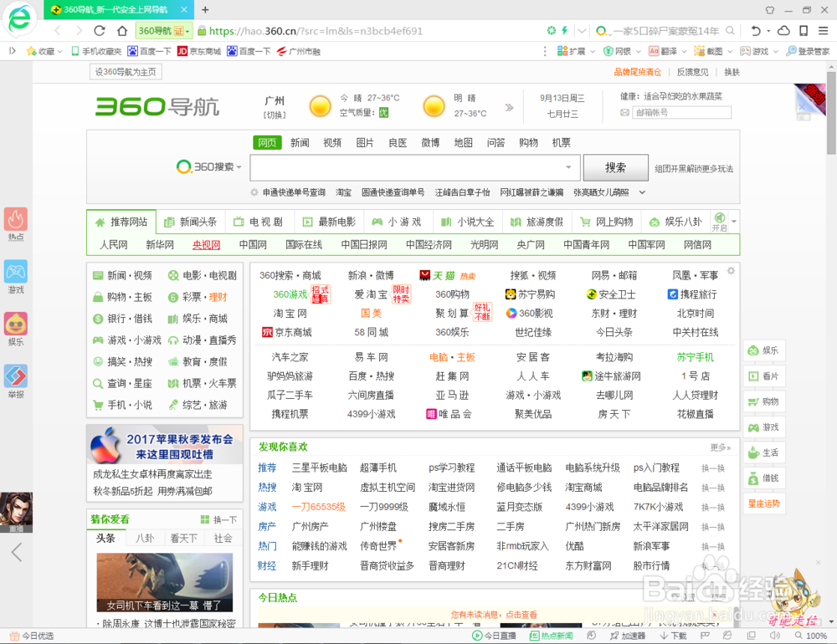This screenshot has width=837, height=644.
Task: Click the 搜索 search button
Action: 615,167
